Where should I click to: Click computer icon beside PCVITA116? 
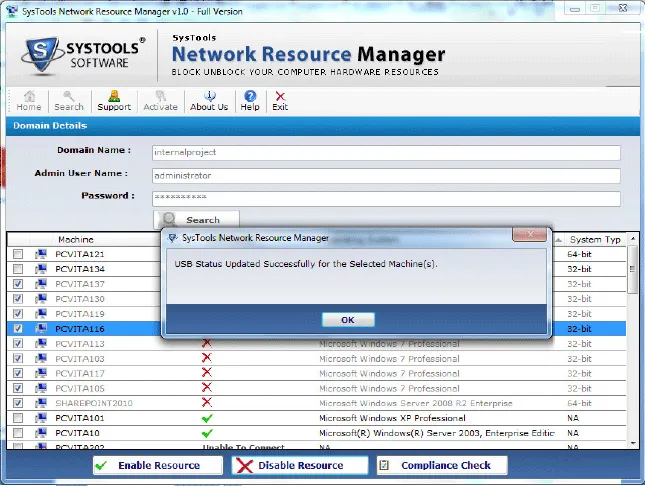pos(41,328)
